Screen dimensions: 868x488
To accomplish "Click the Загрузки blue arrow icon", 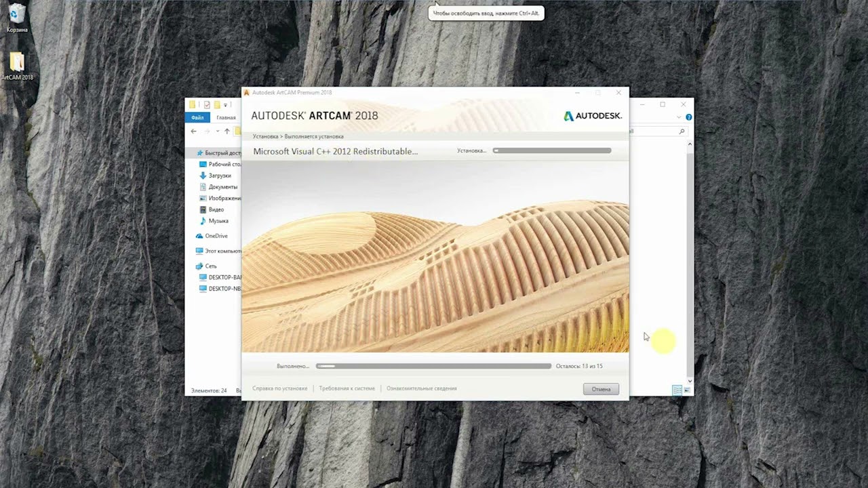I will point(203,176).
